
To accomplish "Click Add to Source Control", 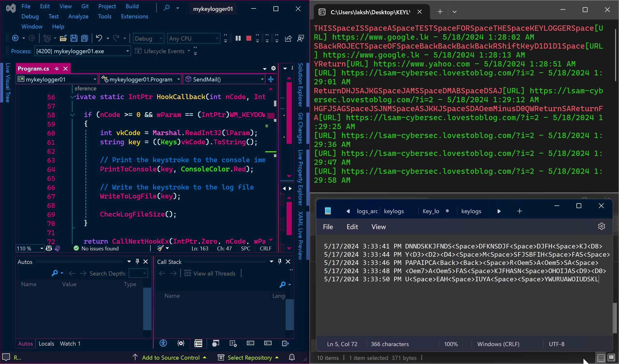I will point(170,358).
